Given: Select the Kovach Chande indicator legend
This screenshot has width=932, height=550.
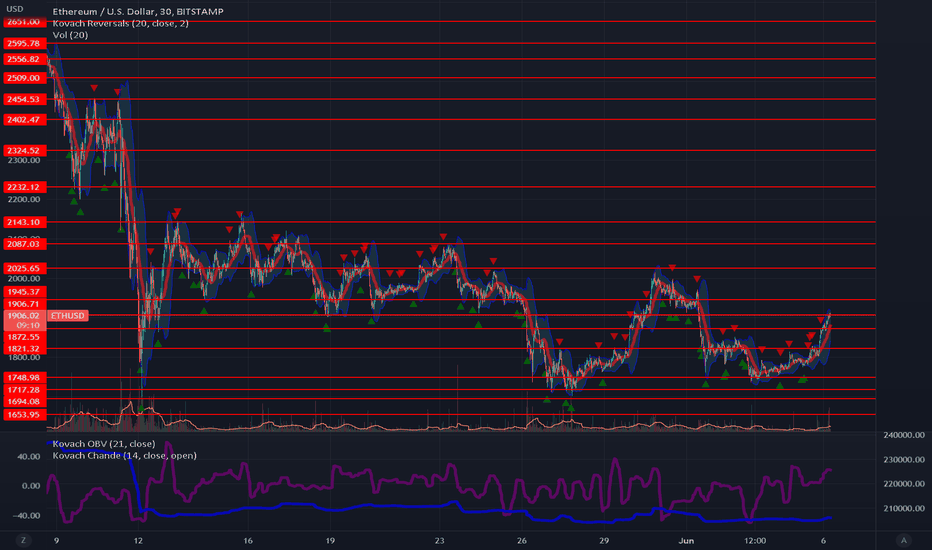Looking at the screenshot, I should click(x=124, y=455).
